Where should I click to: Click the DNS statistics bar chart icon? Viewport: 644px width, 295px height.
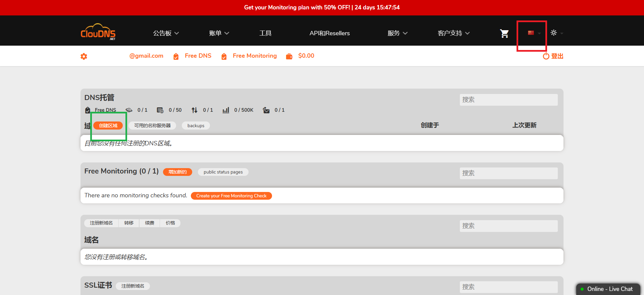(x=226, y=110)
